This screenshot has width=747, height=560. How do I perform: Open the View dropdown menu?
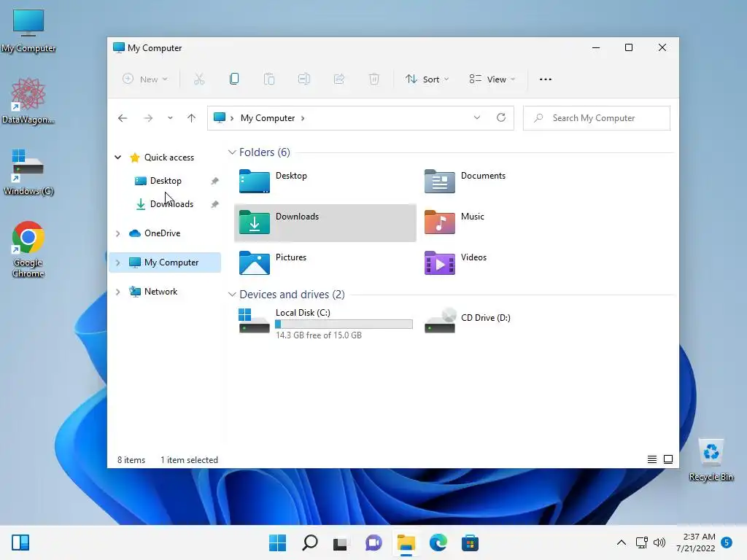(x=492, y=79)
